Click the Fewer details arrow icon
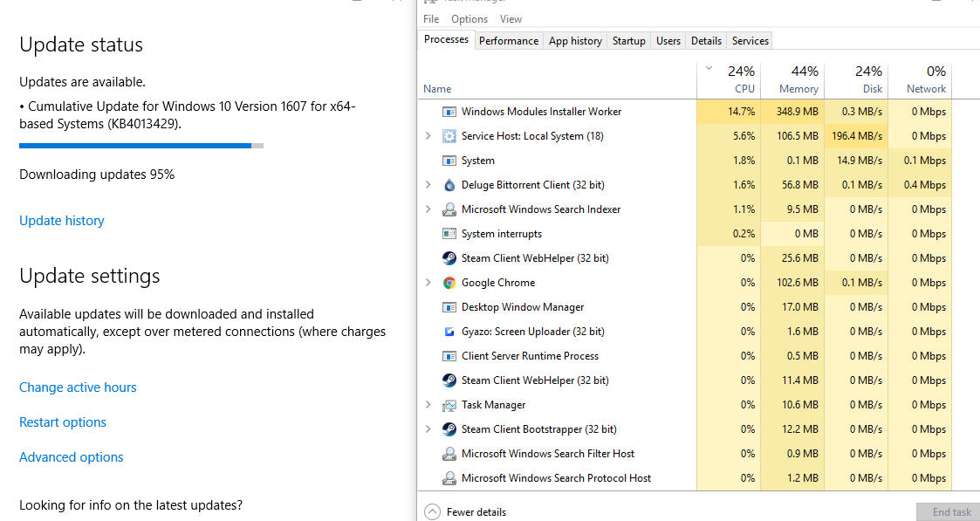Image resolution: width=980 pixels, height=521 pixels. (432, 511)
